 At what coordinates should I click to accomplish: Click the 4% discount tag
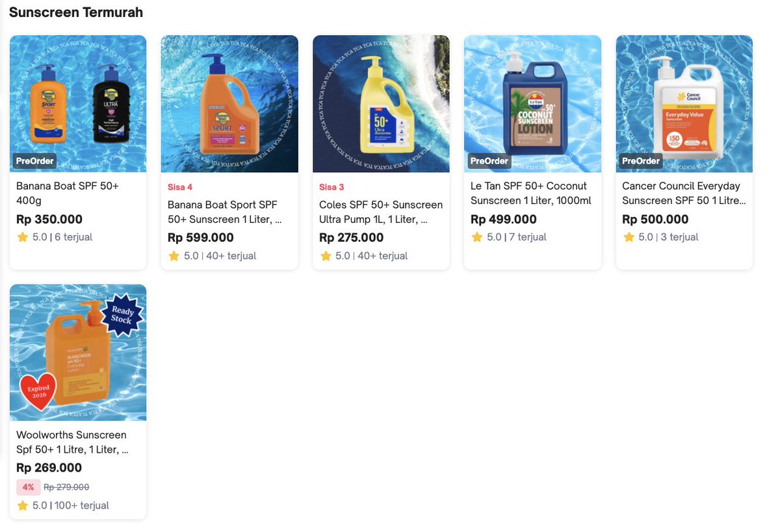tap(28, 487)
